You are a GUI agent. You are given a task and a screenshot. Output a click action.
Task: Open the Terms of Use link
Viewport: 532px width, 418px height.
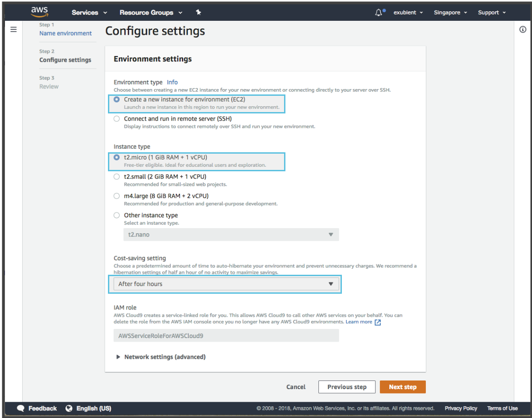tap(503, 408)
